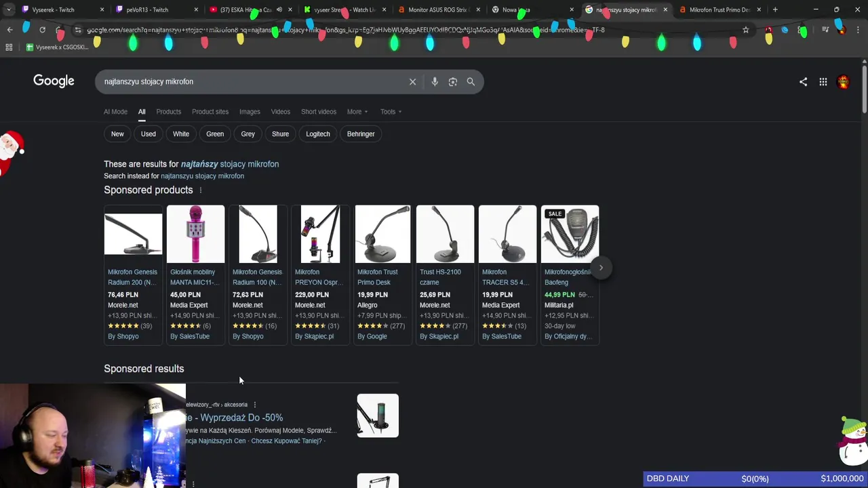Open Mikrofon Genesis Radium 200 product
The height and width of the screenshot is (488, 868).
(133, 277)
